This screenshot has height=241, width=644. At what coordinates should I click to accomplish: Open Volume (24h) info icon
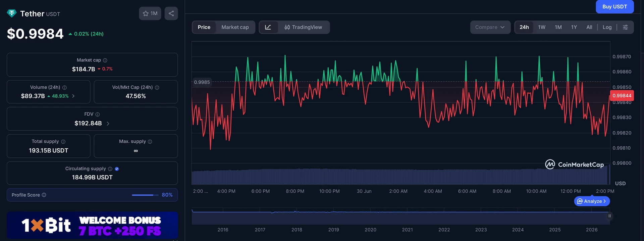tap(64, 87)
